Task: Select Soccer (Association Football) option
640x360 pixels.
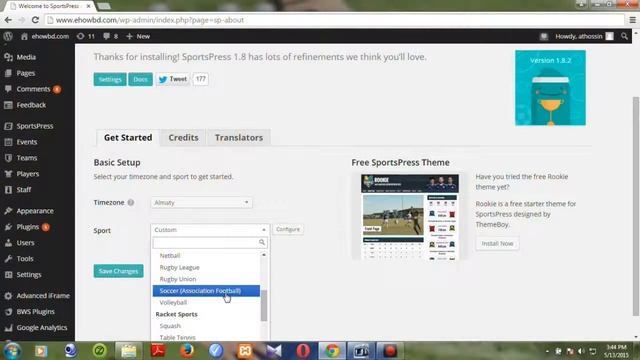Action: tap(206, 291)
